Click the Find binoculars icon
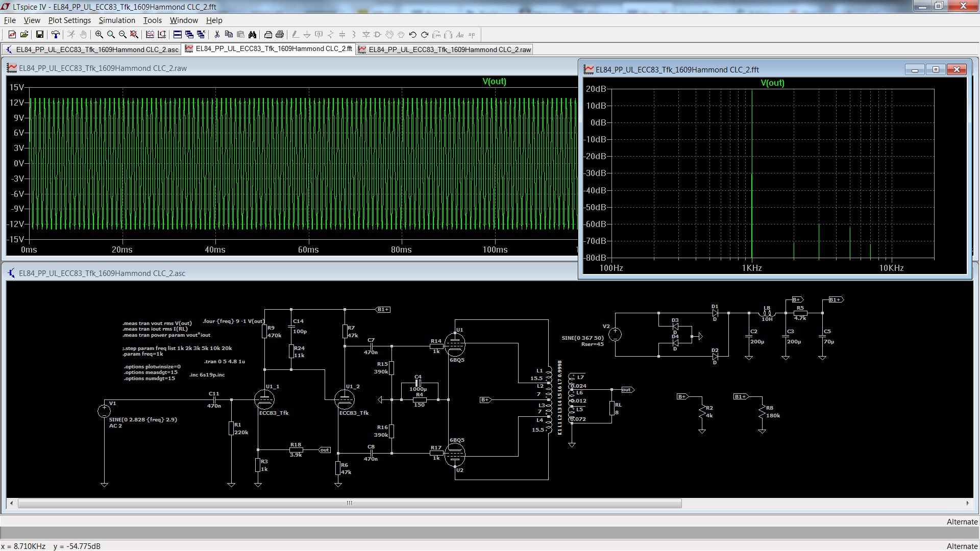 click(x=252, y=35)
